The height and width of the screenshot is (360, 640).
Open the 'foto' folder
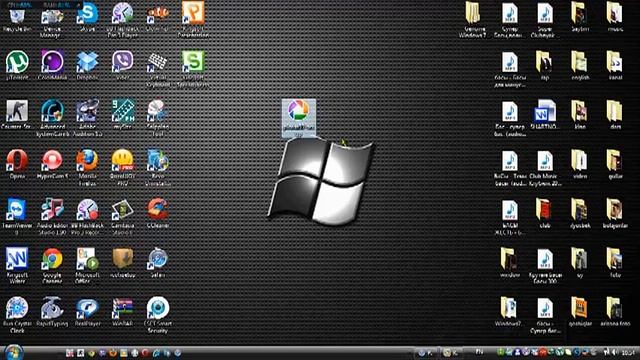point(615,263)
